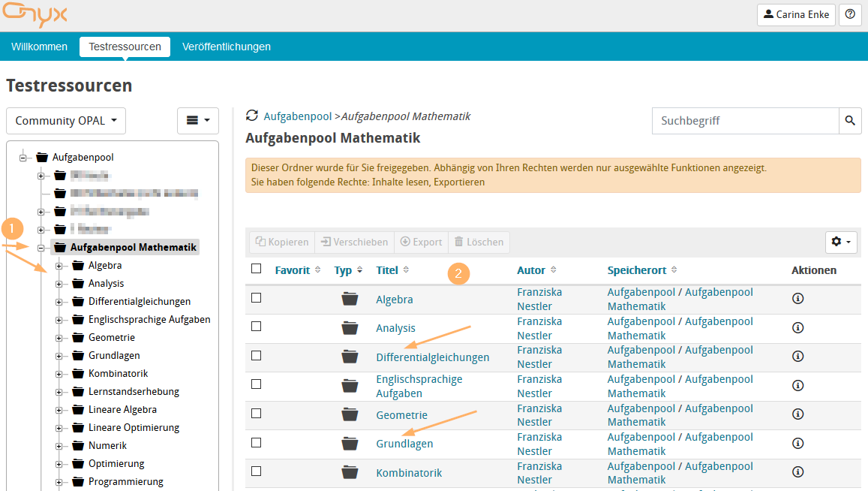
Task: Open the Carina Enke user account button
Action: (x=796, y=14)
